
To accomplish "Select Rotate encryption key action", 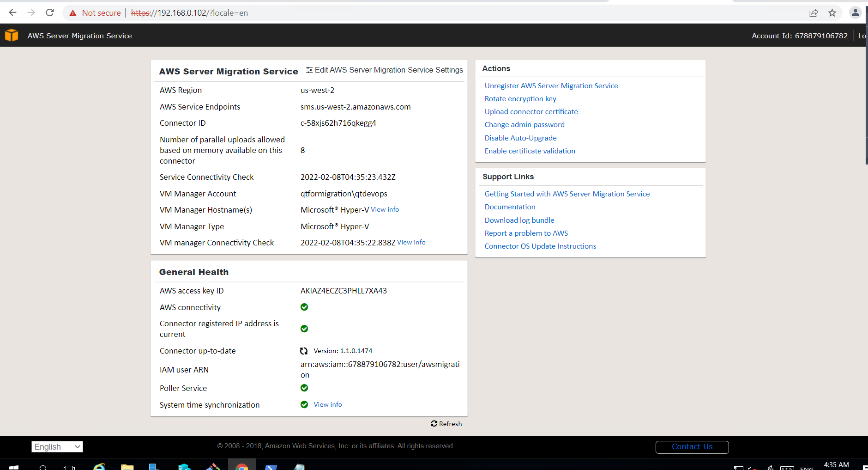I will pos(520,99).
